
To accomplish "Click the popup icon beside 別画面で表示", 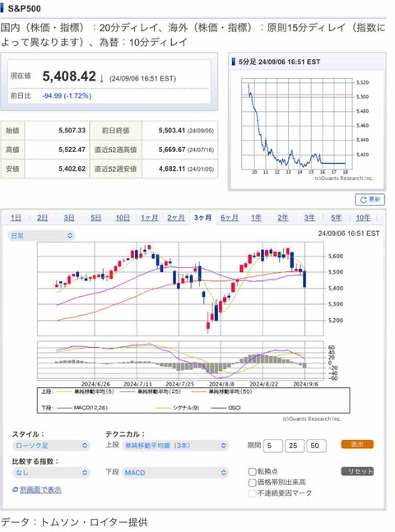I will click(16, 489).
